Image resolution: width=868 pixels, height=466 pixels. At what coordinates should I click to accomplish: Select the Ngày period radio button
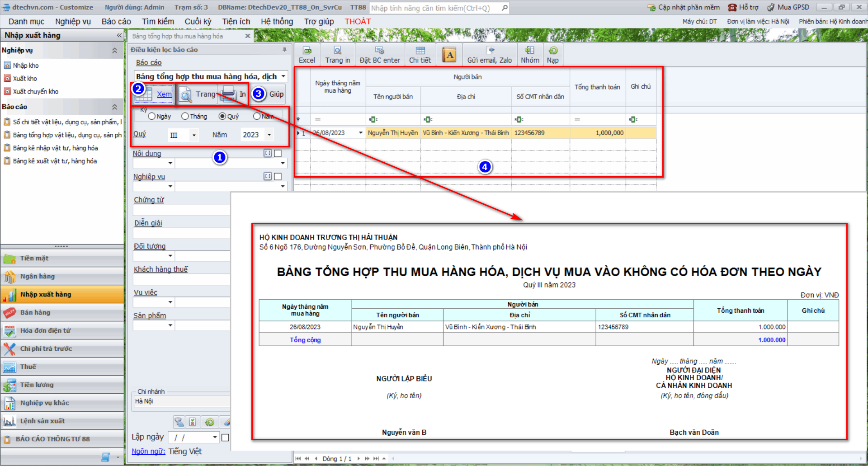(152, 117)
